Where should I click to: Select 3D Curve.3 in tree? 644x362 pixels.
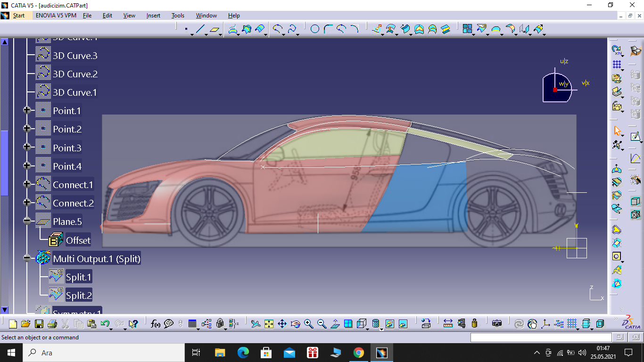point(75,56)
